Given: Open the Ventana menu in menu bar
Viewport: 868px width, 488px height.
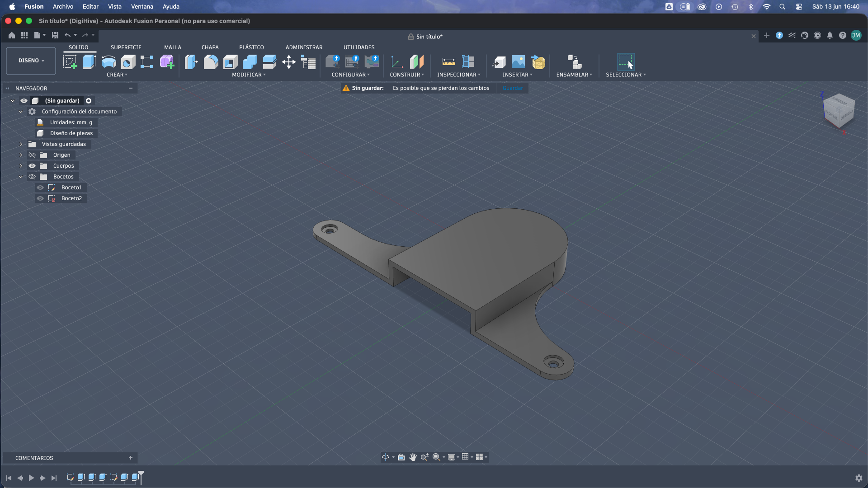Looking at the screenshot, I should [142, 7].
